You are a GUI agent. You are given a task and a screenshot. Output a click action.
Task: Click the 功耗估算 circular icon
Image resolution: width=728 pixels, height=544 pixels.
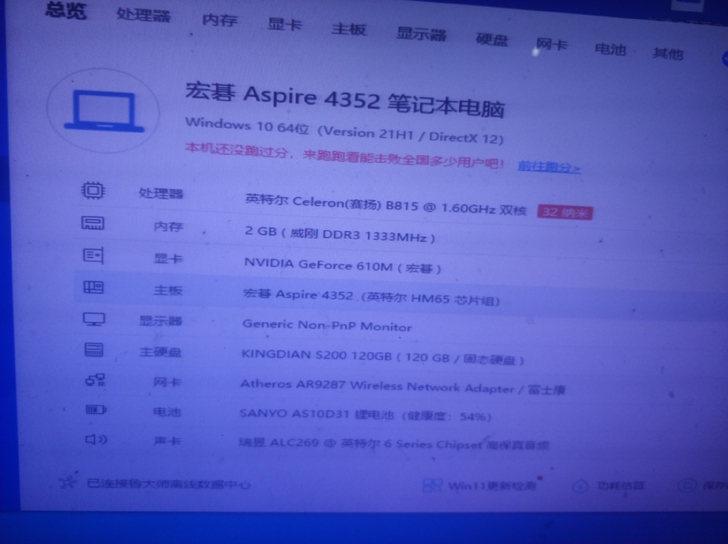pos(580,487)
